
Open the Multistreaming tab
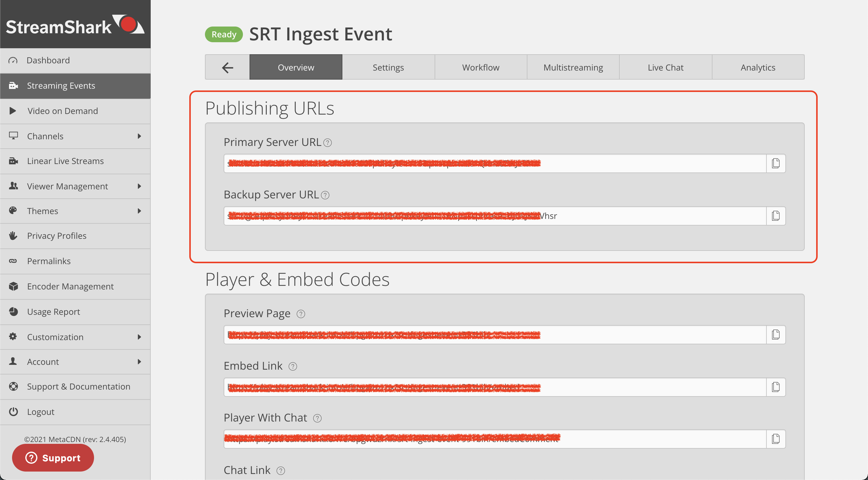(573, 68)
